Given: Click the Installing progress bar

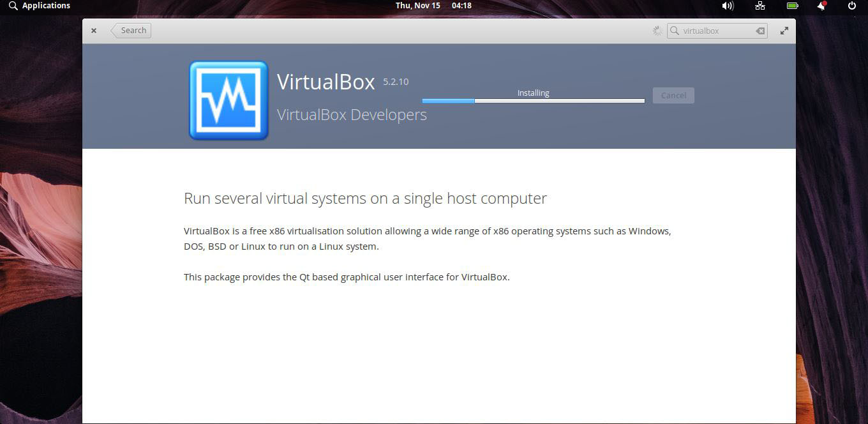Looking at the screenshot, I should 533,100.
